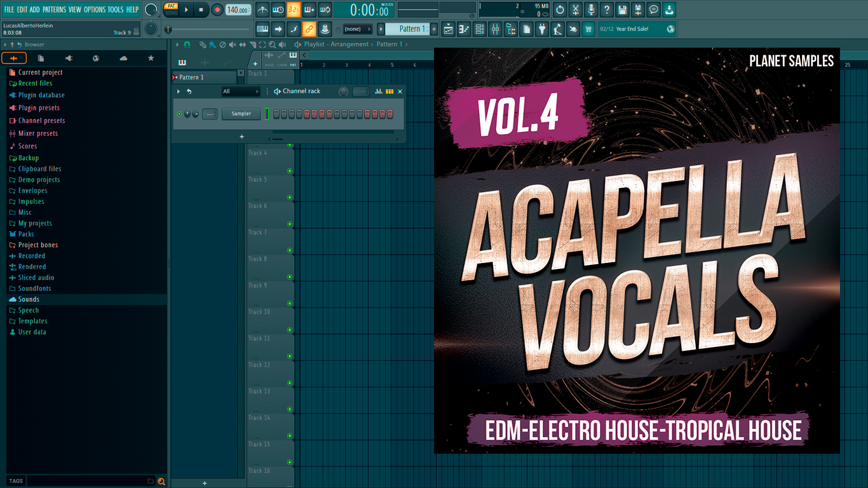Screen dimensions: 868x488
Task: Click the Sampler channel button
Action: [241, 114]
